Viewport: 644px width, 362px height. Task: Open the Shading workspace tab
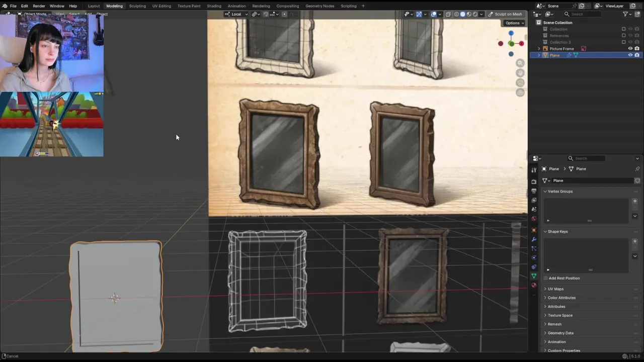coord(214,6)
